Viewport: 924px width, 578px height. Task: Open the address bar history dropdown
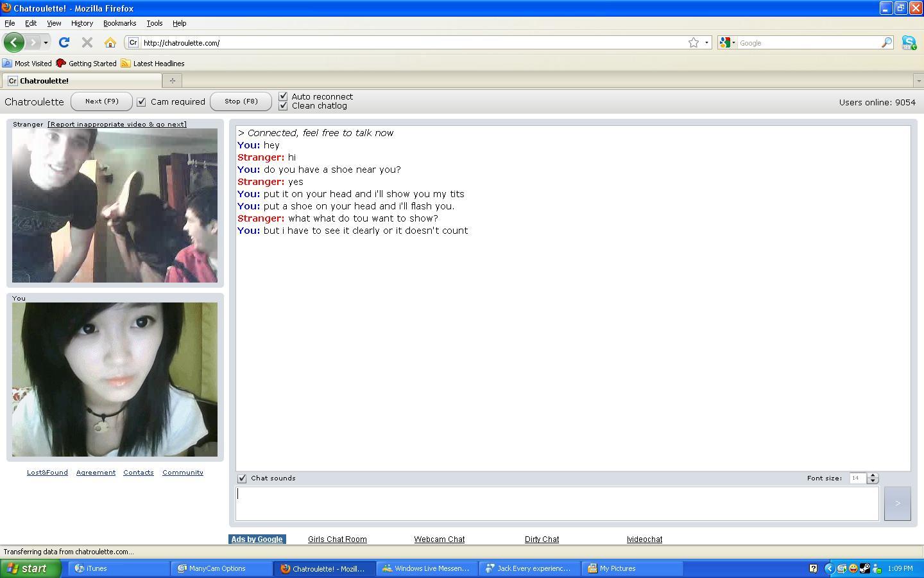[x=706, y=42]
